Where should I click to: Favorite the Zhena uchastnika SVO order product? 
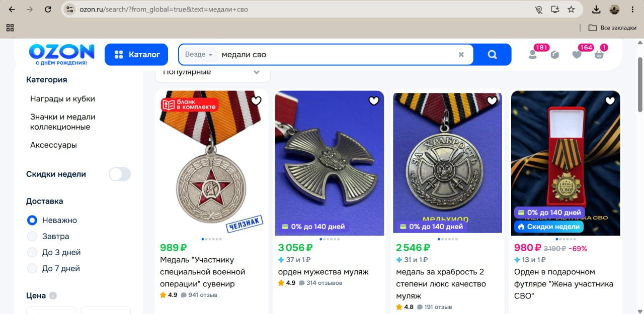coord(610,101)
